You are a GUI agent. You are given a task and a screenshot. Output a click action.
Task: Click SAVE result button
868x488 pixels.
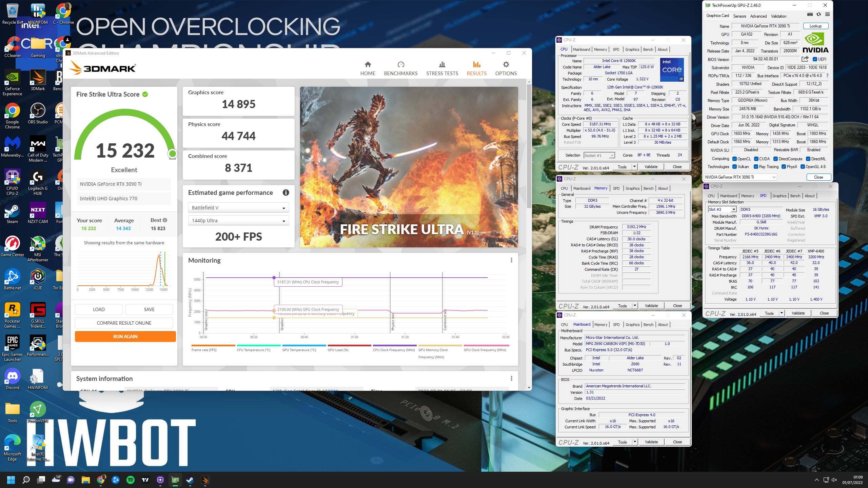[149, 309]
